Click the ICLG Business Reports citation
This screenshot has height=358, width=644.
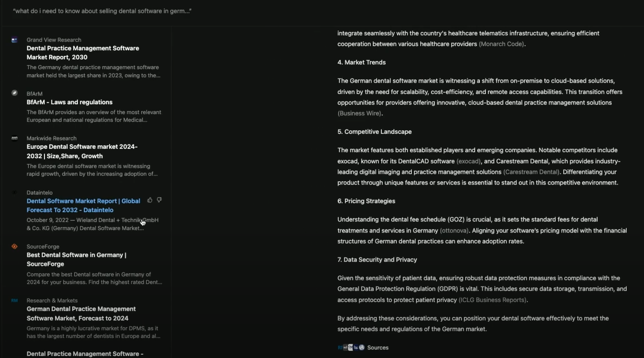coord(492,300)
